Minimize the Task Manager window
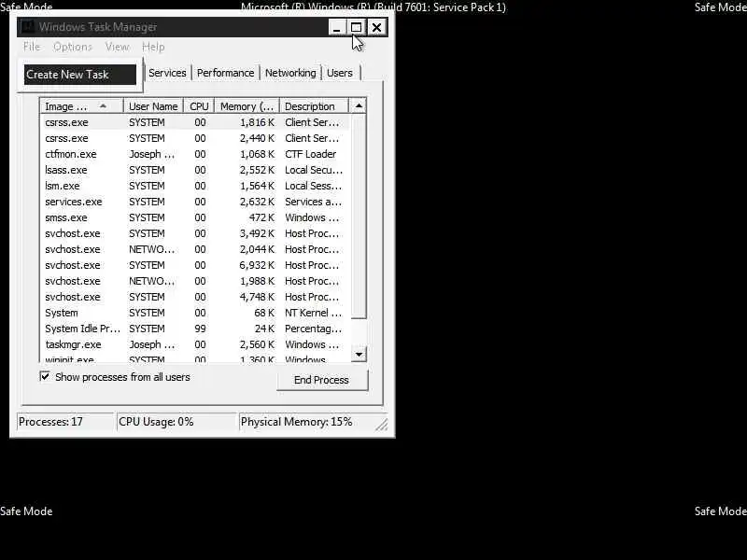The height and width of the screenshot is (560, 747). point(336,28)
